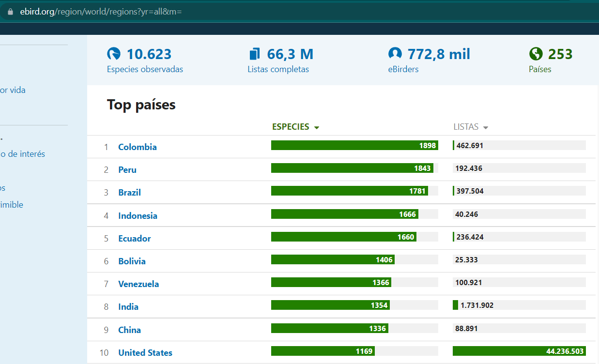
Task: Open the Brazil country link
Action: click(x=129, y=192)
